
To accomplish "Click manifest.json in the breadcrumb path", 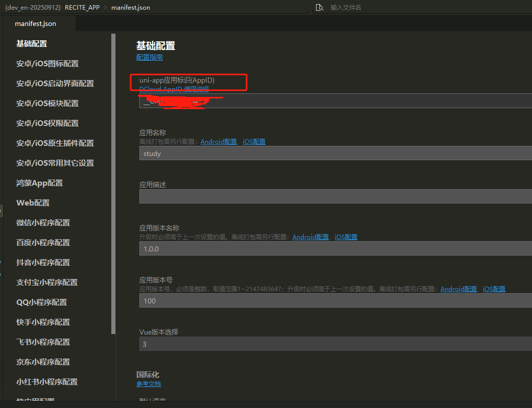I will (x=131, y=8).
